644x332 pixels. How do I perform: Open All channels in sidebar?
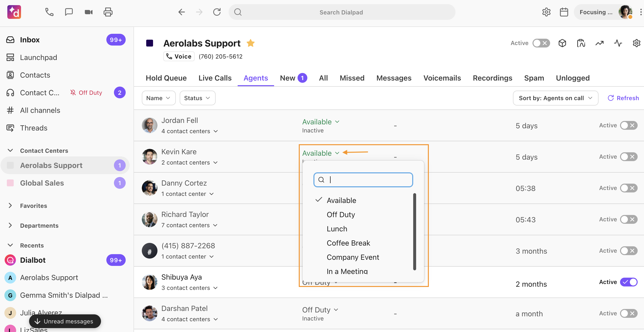[x=66, y=110]
